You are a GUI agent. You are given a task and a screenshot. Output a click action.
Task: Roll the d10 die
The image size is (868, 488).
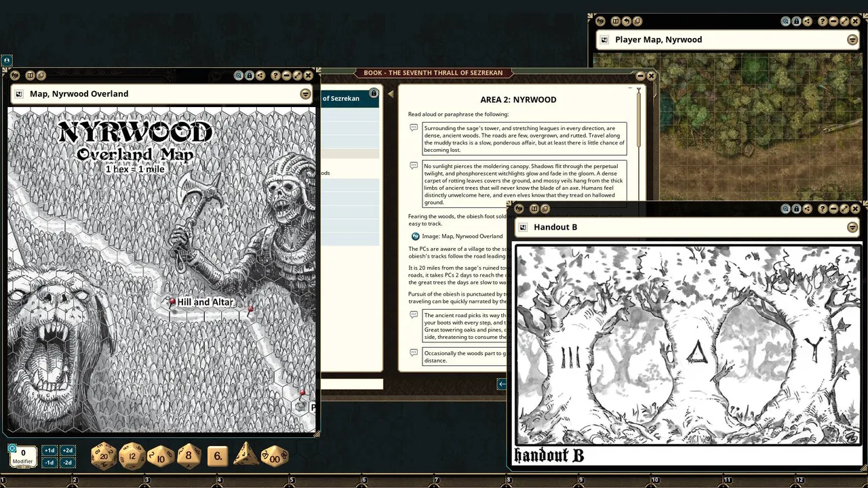161,456
